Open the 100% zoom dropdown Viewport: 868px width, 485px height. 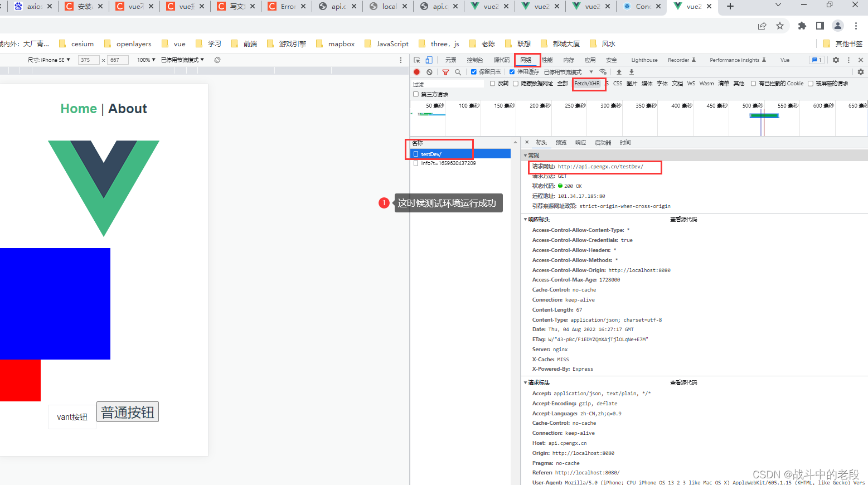(146, 60)
